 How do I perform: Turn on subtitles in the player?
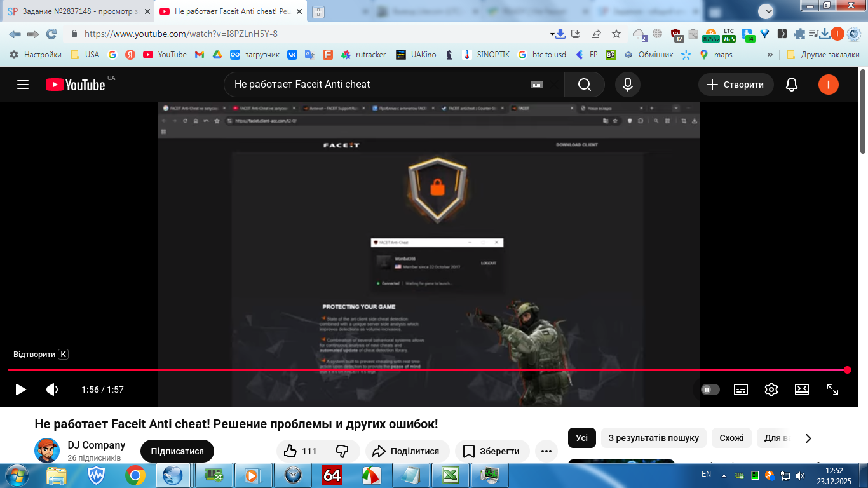point(741,390)
